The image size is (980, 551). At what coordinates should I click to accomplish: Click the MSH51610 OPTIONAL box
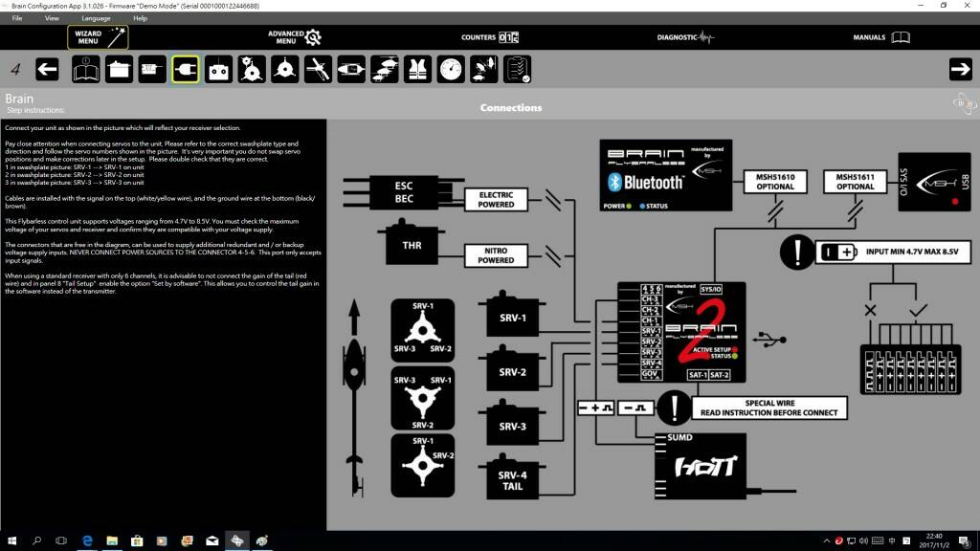(x=775, y=182)
